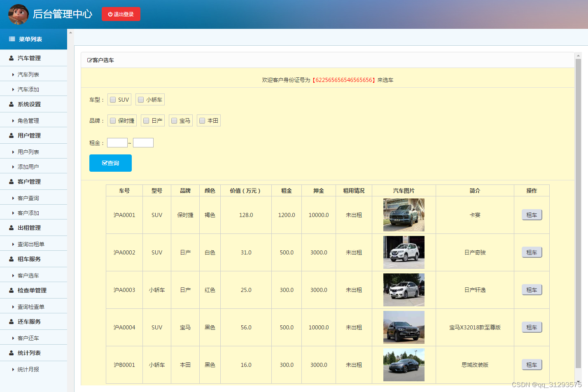
Task: Check the SUV car type checkbox
Action: pos(113,100)
